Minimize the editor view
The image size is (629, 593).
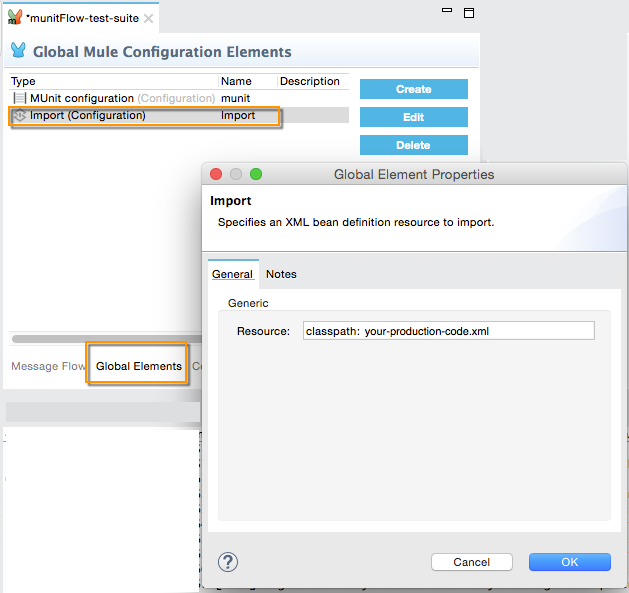tap(446, 10)
